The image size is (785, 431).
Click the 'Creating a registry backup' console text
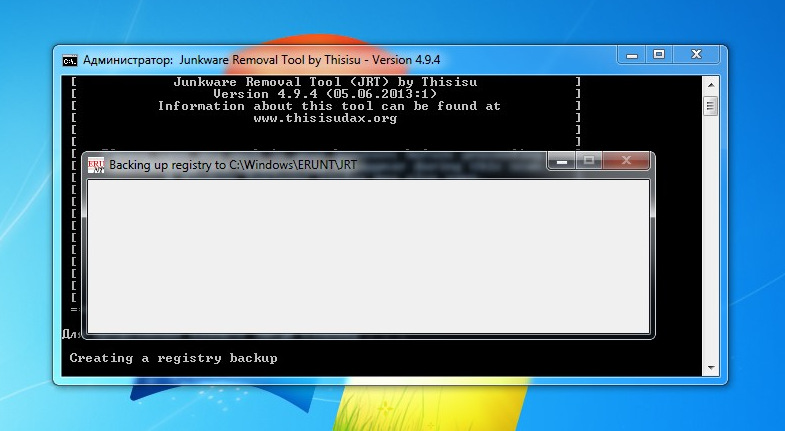[x=173, y=358]
